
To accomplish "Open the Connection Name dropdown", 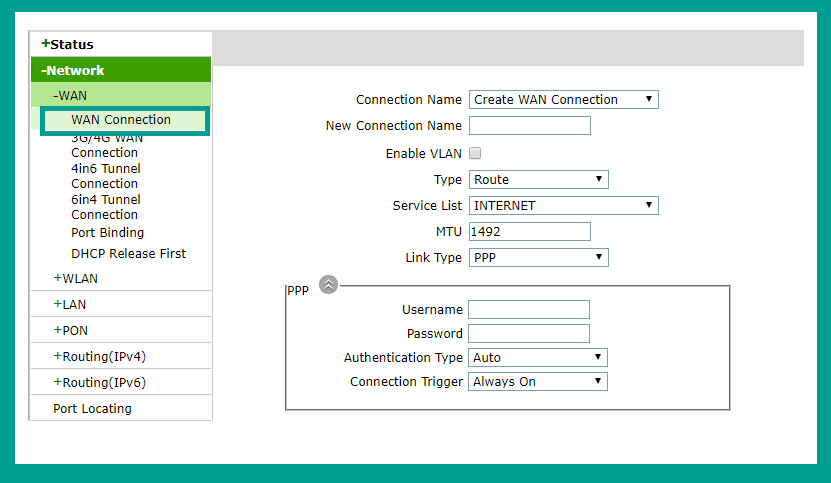I will [x=563, y=100].
